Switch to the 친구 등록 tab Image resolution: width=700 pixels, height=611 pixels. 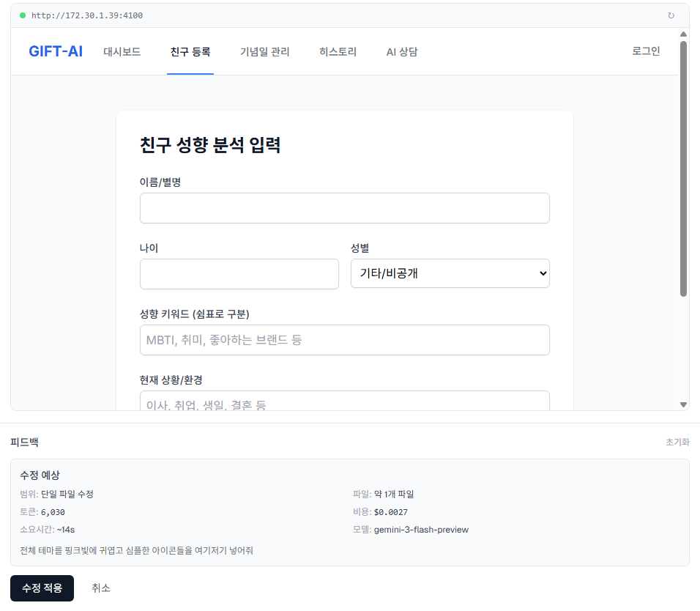190,52
